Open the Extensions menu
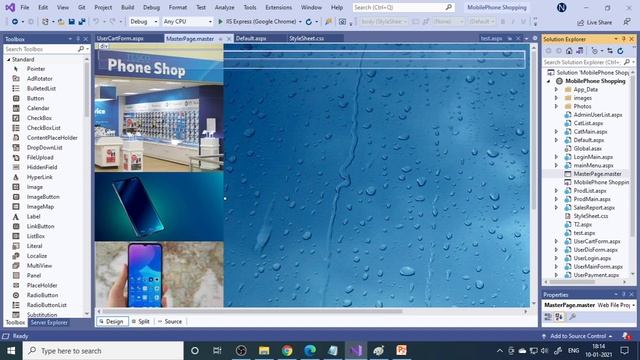 pos(278,7)
